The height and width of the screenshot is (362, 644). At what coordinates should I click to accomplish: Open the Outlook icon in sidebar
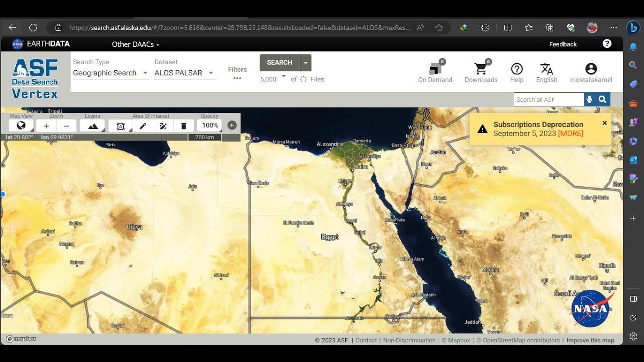633,160
